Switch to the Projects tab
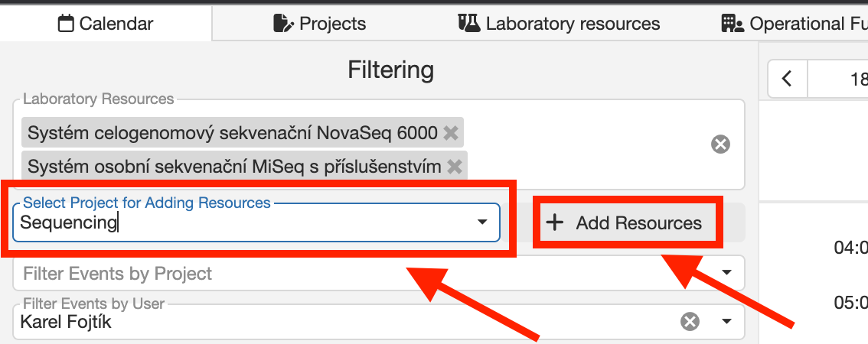 (x=319, y=24)
